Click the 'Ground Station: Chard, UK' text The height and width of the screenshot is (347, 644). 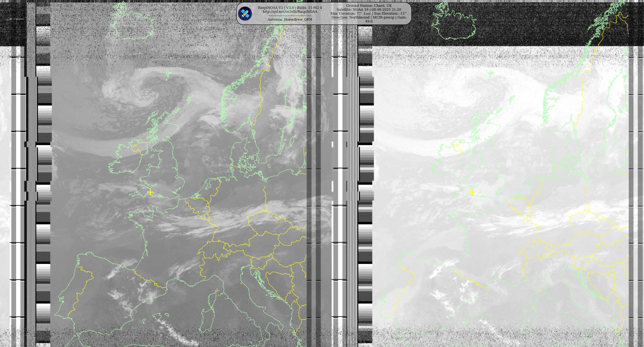click(369, 6)
